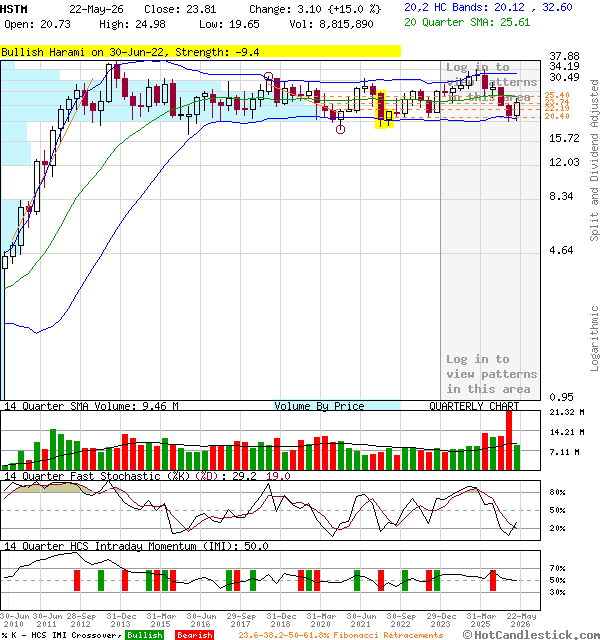Image resolution: width=600 pixels, height=640 pixels.
Task: Click the tallest red volume bar
Action: [509, 440]
